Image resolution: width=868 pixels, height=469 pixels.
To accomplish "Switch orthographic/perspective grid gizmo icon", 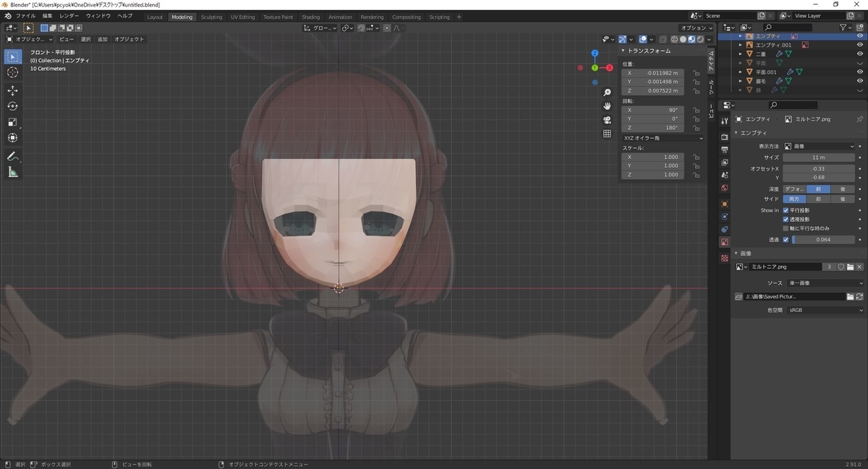I will coord(608,134).
